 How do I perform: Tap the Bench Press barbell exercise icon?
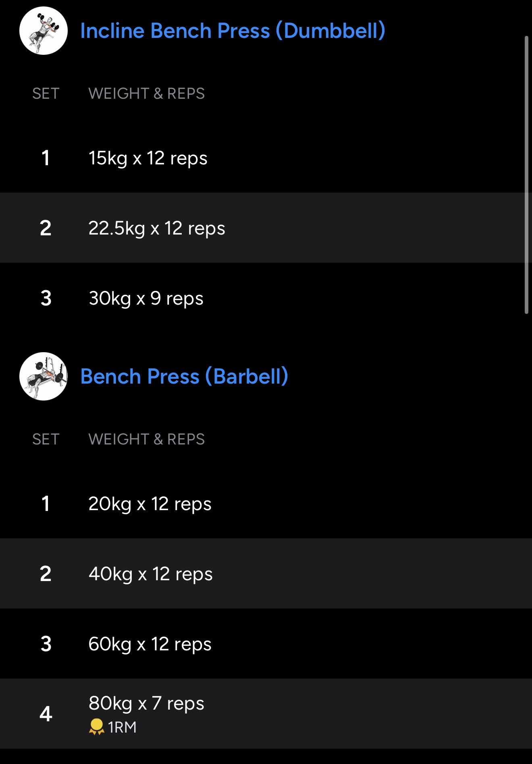coord(44,376)
